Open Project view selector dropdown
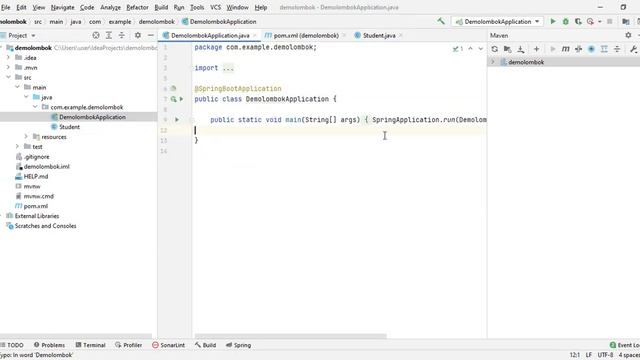 (33, 36)
